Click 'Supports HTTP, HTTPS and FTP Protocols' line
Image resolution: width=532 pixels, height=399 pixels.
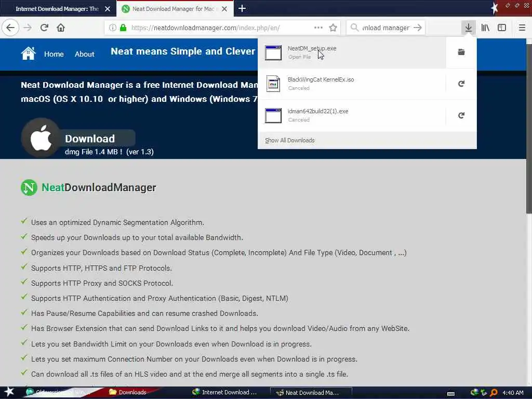click(x=101, y=268)
